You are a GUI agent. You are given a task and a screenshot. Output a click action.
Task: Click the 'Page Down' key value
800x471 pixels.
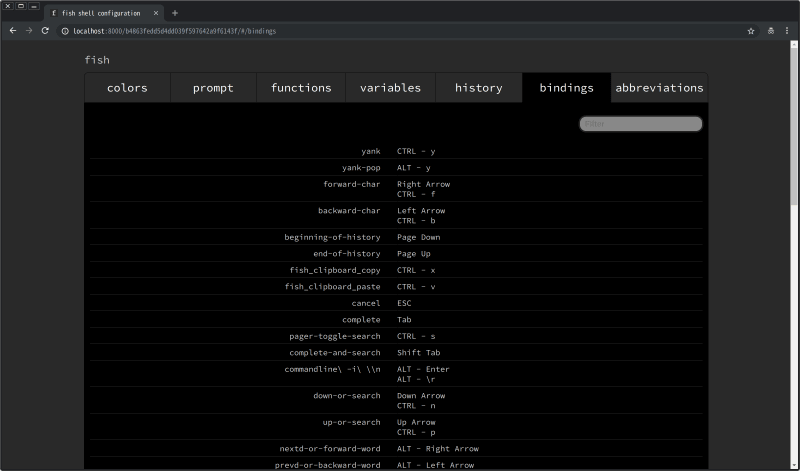(418, 237)
